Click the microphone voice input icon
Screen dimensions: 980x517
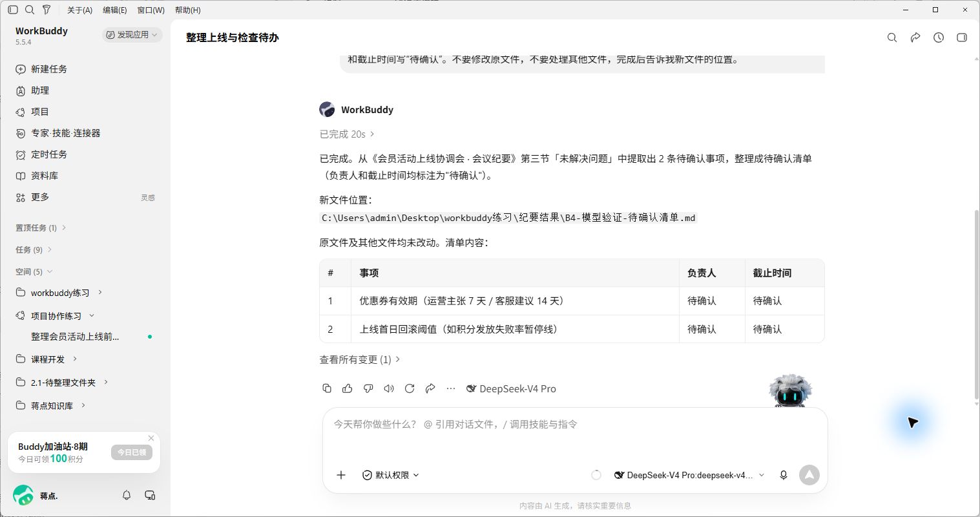click(784, 475)
